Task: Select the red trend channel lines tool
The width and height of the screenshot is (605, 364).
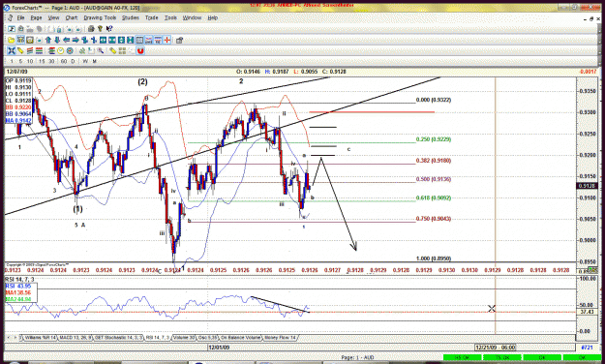Action: coord(30,51)
